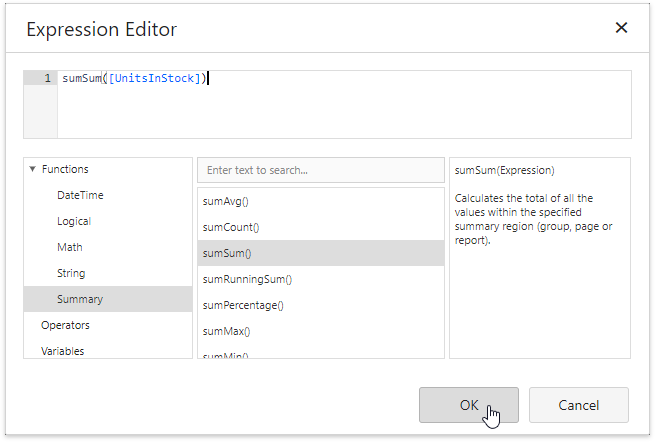Click the OK button
Image resolution: width=655 pixels, height=442 pixels.
coord(469,405)
